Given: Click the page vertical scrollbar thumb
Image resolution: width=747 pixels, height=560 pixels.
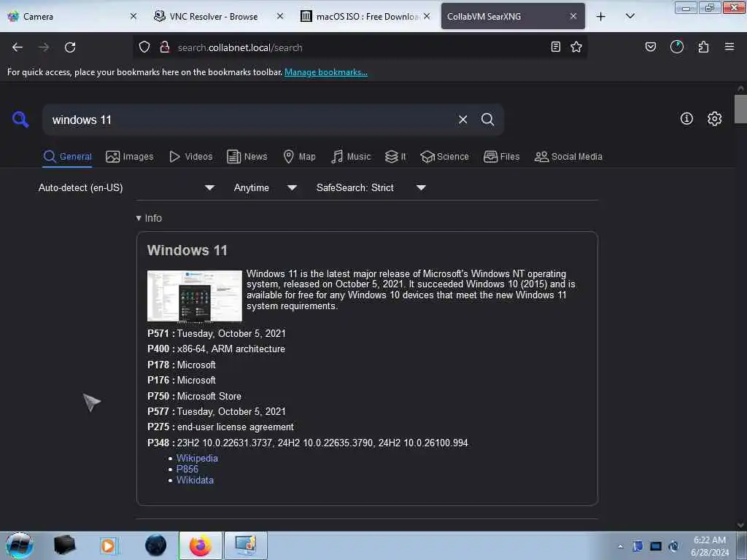Looking at the screenshot, I should pos(740,109).
